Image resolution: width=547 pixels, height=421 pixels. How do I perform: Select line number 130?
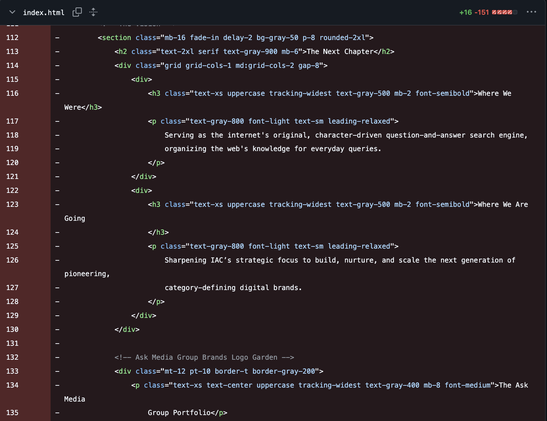click(13, 330)
